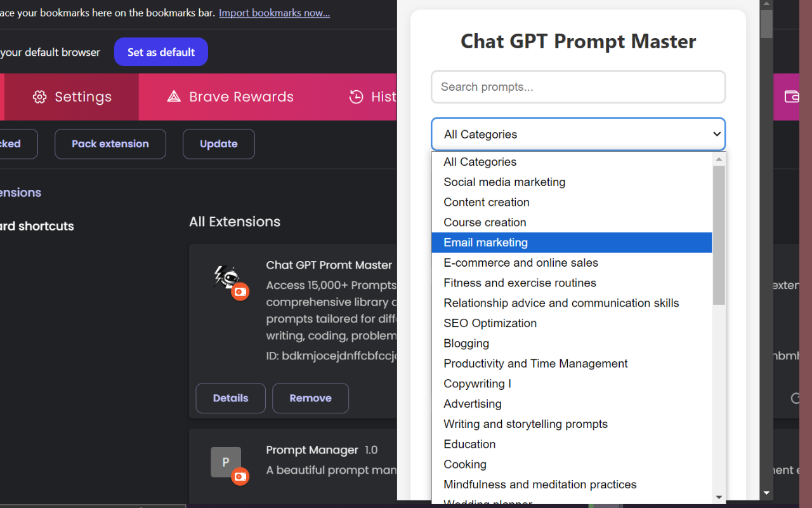The height and width of the screenshot is (508, 812).
Task: Click the Prompt Manager extension name
Action: pos(312,450)
